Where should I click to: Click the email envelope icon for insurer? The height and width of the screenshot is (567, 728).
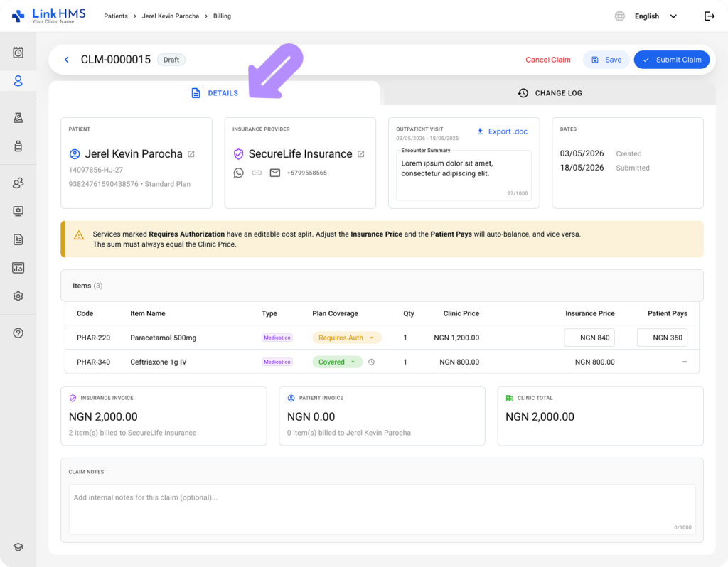click(x=275, y=173)
